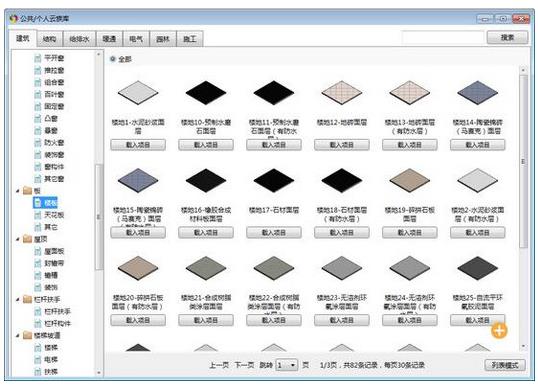This screenshot has width=538, height=388.
Task: Click the app logo in title bar
Action: pos(14,19)
